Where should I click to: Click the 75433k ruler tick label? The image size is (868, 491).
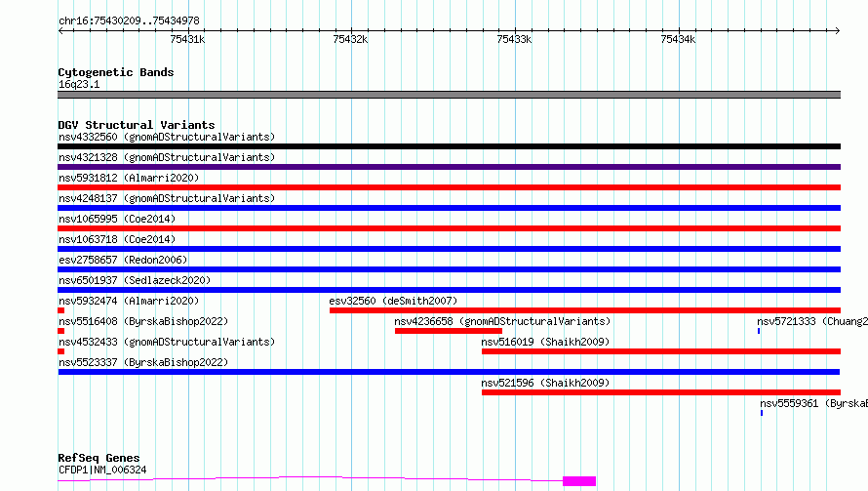514,39
